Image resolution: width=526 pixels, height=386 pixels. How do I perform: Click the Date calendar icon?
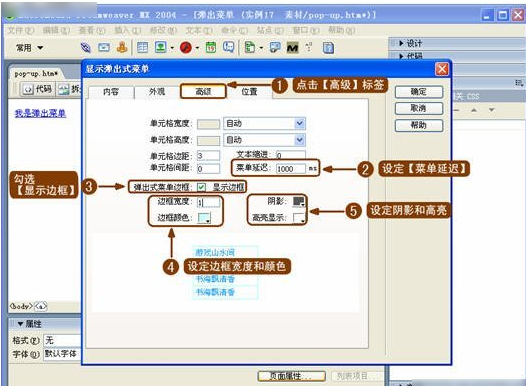[x=211, y=48]
